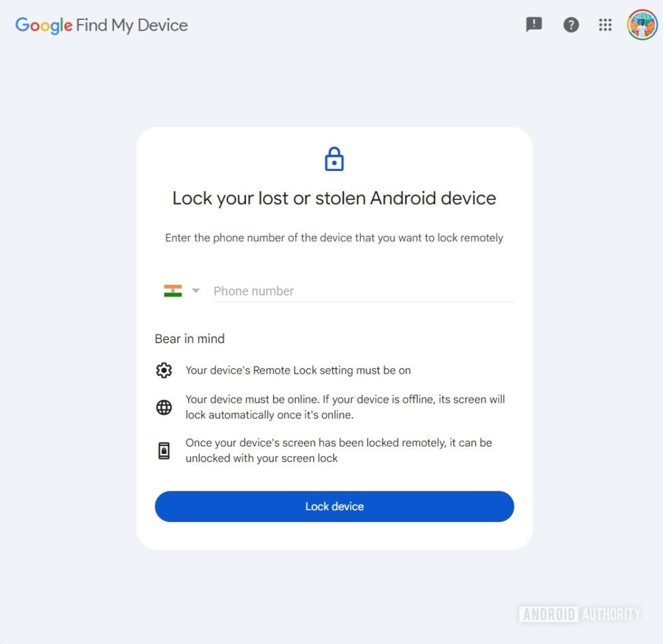The image size is (663, 644).
Task: Click the Lock device button
Action: click(x=334, y=506)
